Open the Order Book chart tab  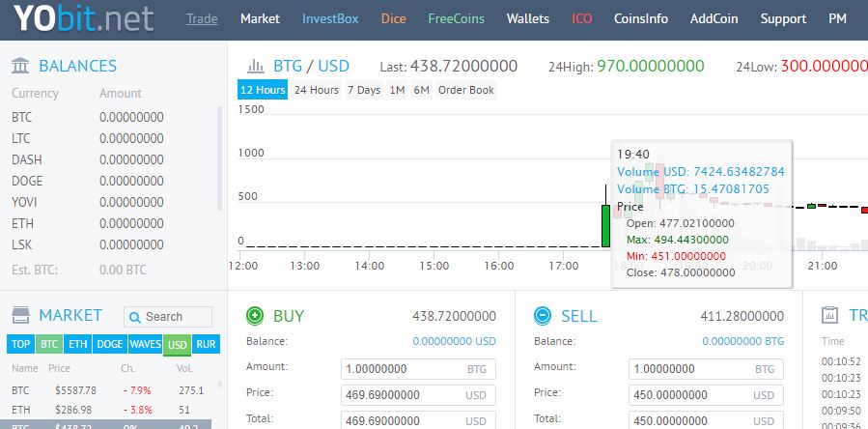[x=466, y=90]
